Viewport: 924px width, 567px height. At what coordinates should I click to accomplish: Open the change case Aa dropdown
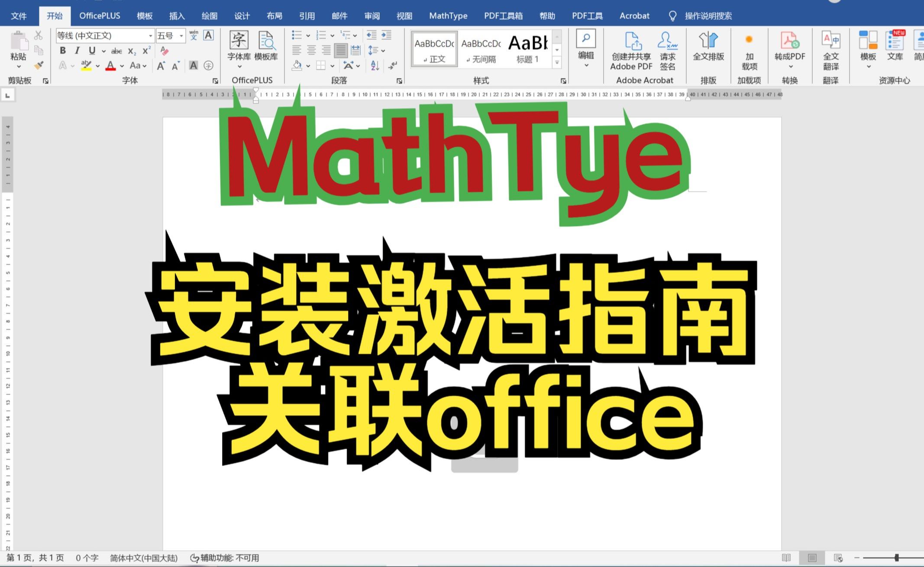pyautogui.click(x=138, y=65)
